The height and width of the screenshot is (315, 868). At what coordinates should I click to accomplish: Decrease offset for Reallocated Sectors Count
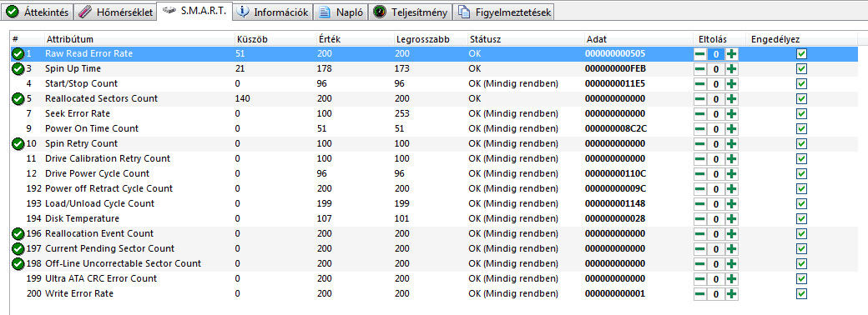coord(700,98)
